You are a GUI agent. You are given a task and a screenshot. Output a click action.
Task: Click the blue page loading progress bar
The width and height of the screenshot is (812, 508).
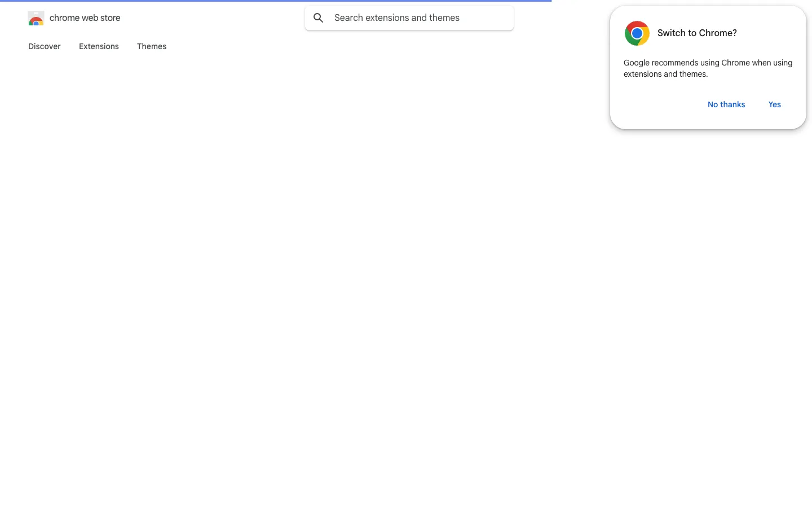[x=276, y=1]
